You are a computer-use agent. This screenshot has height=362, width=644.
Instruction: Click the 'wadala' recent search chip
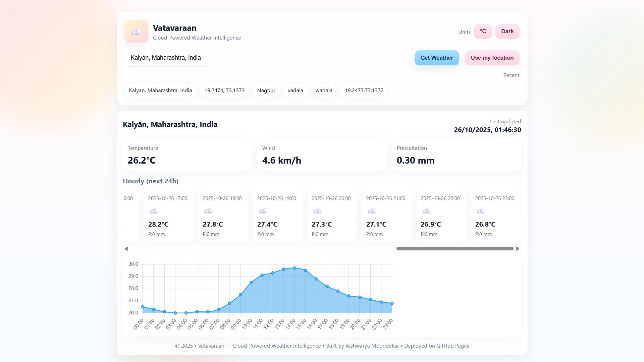pos(324,90)
